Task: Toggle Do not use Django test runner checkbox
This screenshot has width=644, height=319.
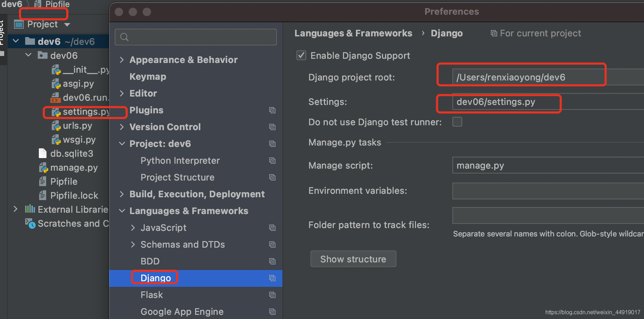Action: pos(457,122)
